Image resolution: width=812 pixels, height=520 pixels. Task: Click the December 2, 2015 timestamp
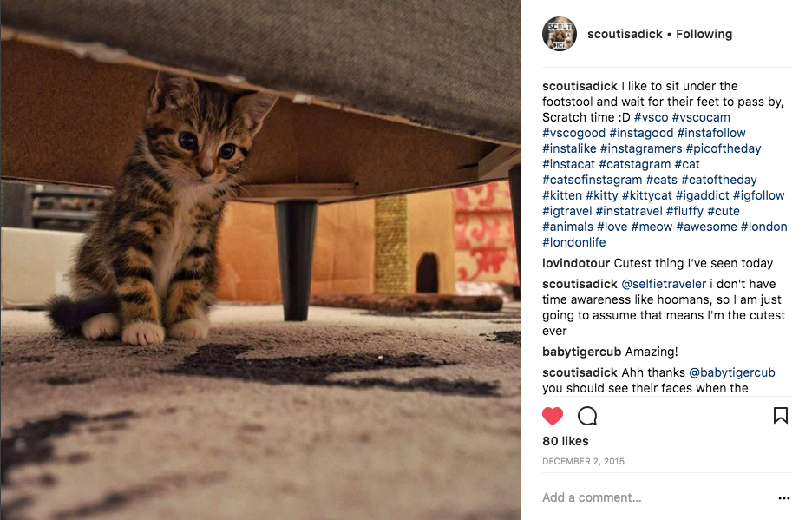click(x=583, y=461)
